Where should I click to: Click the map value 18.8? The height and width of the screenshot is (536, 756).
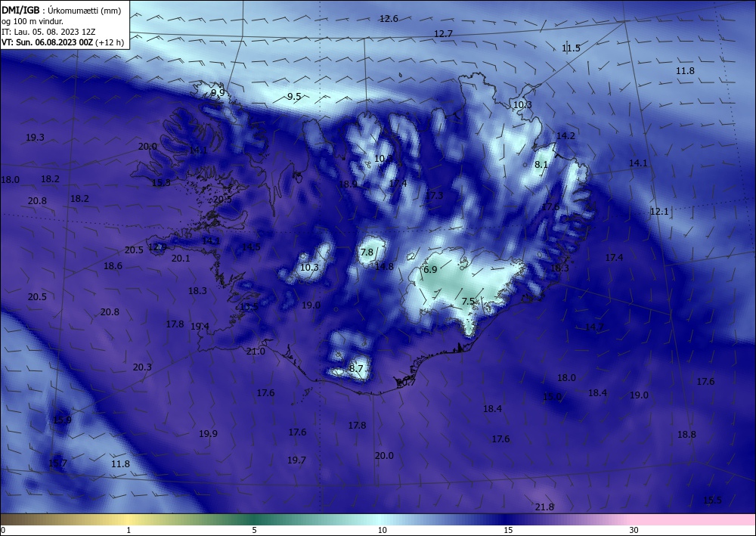(x=686, y=434)
